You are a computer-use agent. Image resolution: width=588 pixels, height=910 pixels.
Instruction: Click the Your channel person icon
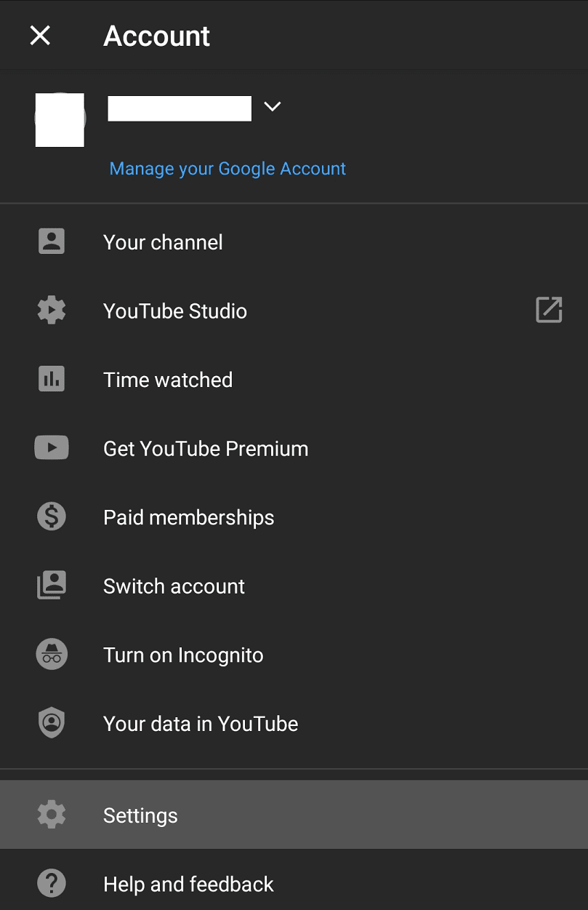tap(52, 242)
